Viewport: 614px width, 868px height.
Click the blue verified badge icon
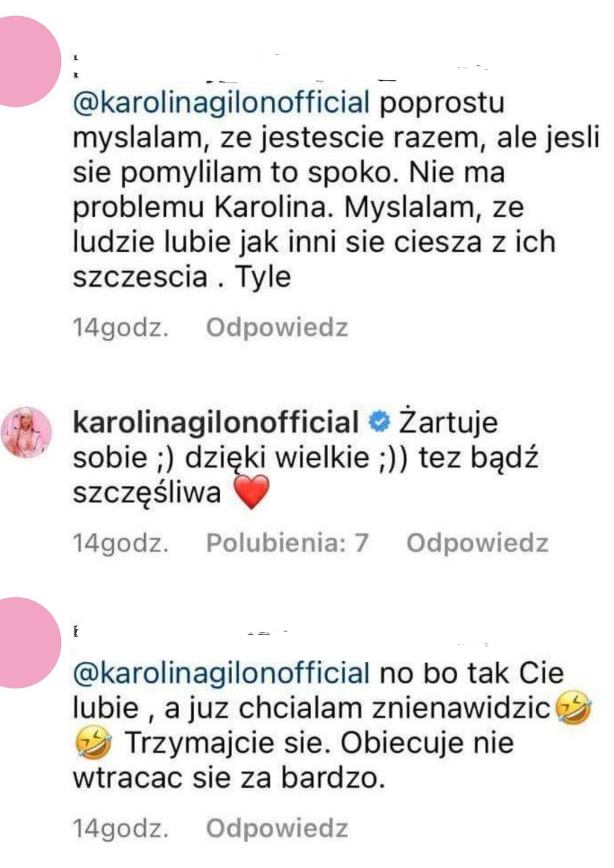click(x=379, y=423)
